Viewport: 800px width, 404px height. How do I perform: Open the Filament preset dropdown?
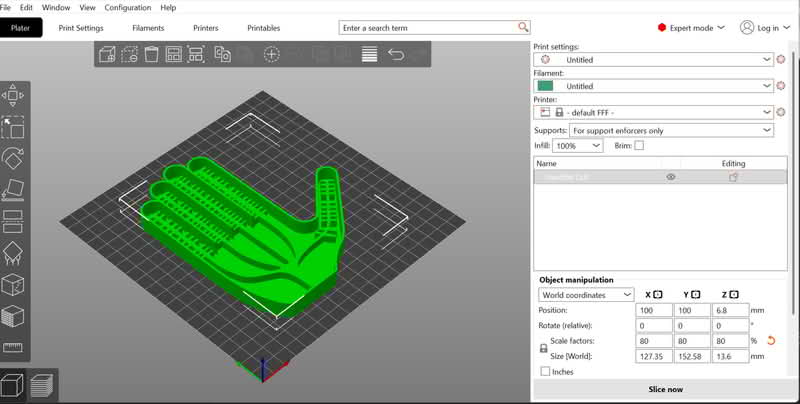[x=654, y=86]
